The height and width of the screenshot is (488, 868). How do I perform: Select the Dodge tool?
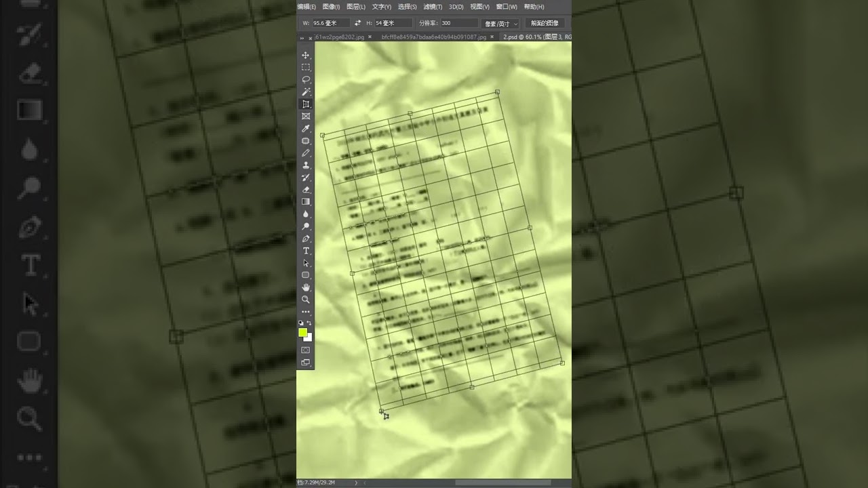tap(306, 226)
